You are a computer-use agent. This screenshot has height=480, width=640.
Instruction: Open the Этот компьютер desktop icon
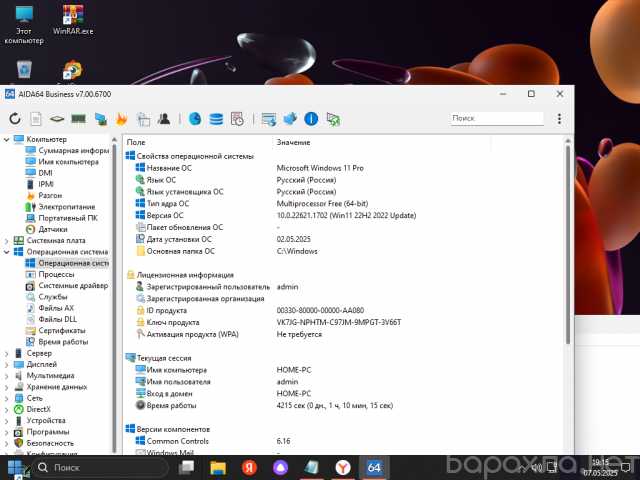[24, 24]
